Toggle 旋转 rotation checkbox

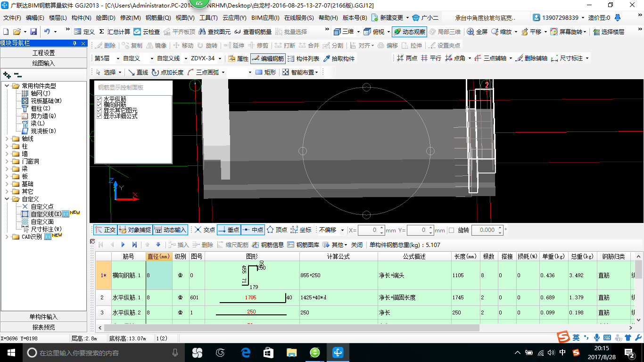(x=451, y=230)
